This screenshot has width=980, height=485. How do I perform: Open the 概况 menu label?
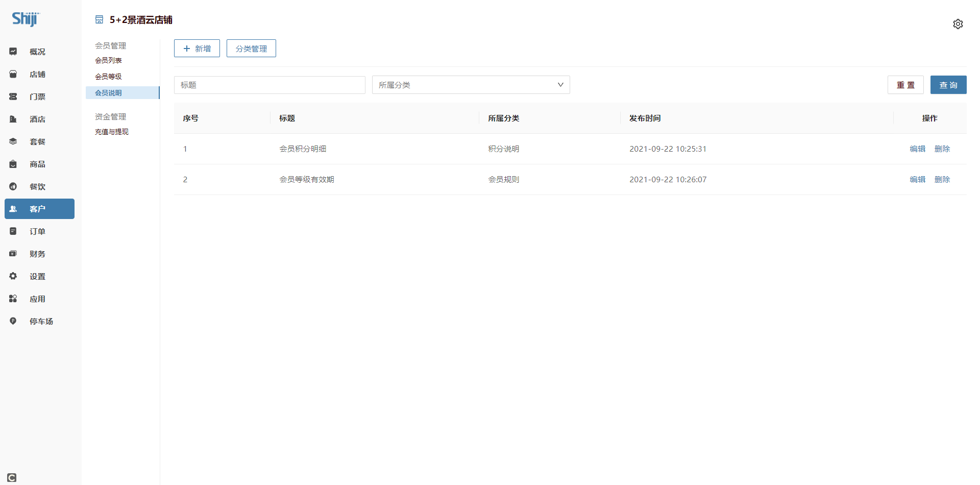(37, 52)
